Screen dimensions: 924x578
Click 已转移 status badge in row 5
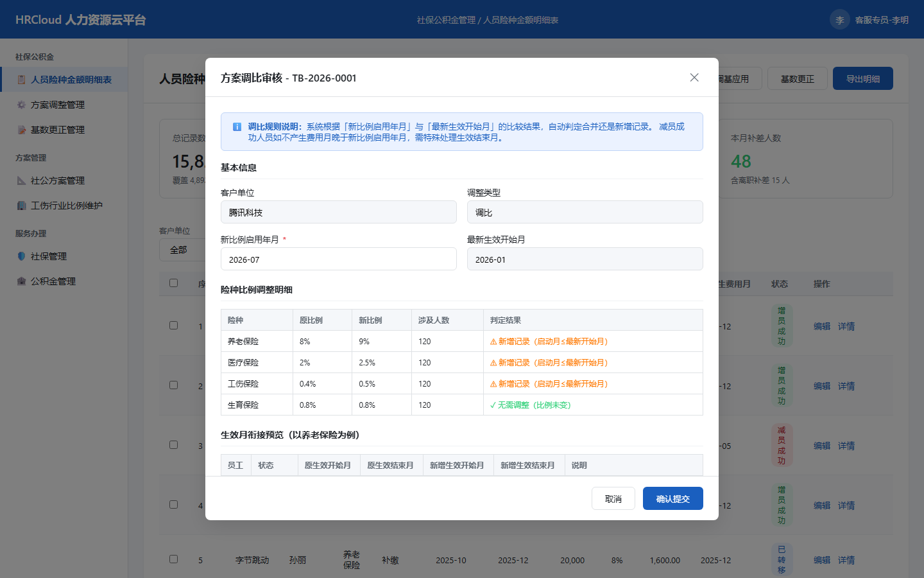point(782,559)
